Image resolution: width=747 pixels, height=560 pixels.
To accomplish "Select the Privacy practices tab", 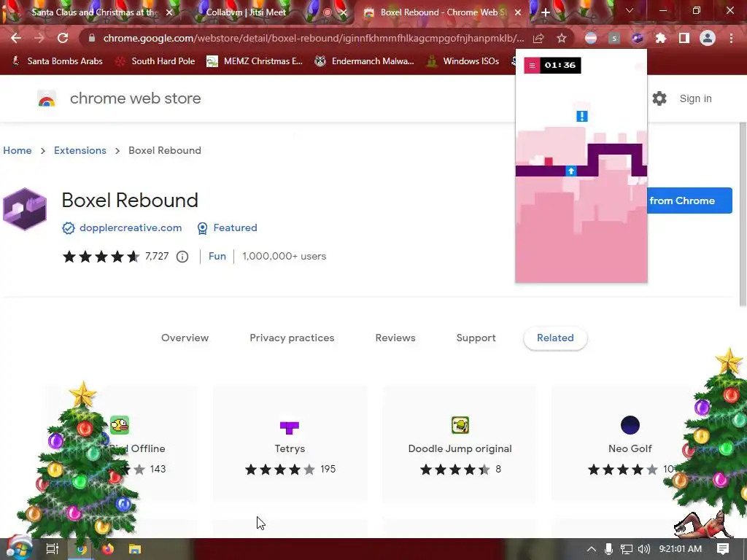I will click(x=292, y=338).
